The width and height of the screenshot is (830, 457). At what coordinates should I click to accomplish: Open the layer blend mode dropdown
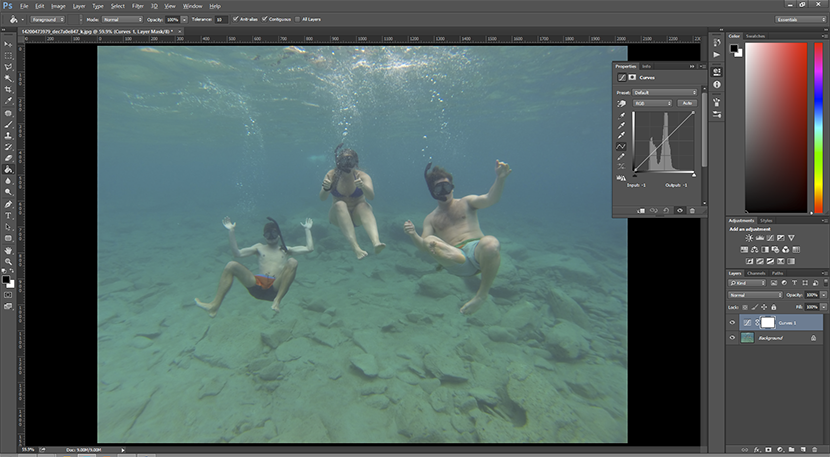755,295
